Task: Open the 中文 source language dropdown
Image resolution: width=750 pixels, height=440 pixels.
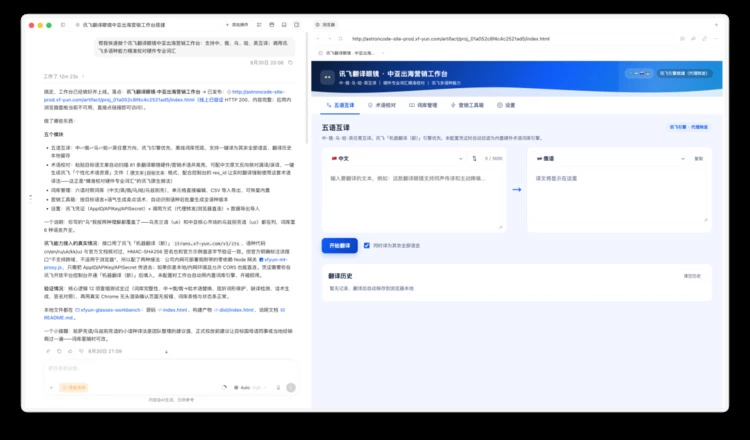Action: (x=397, y=158)
